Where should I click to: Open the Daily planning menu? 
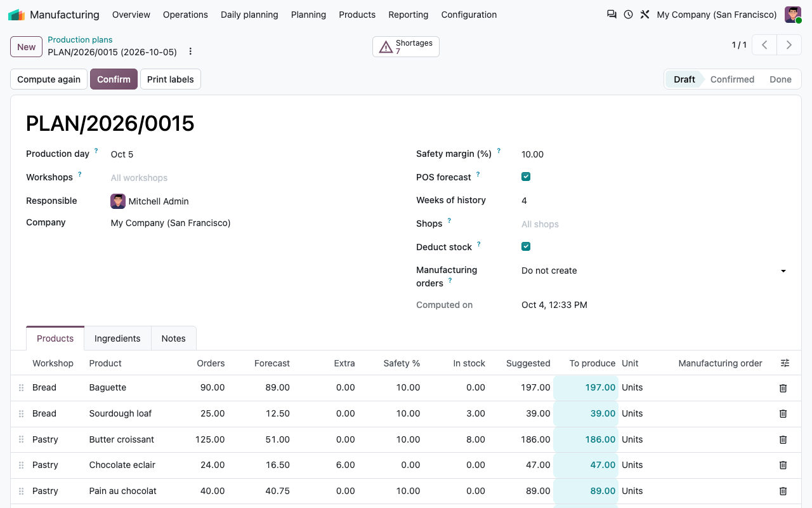(x=249, y=15)
